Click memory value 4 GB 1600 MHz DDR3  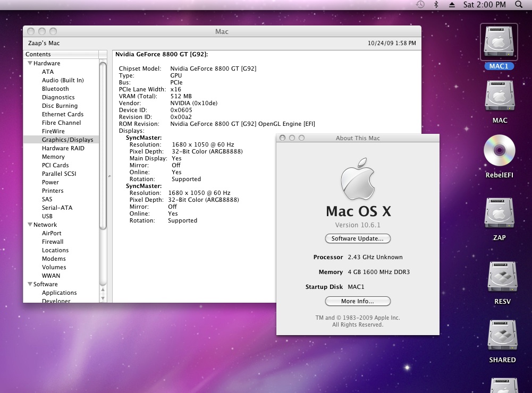pyautogui.click(x=378, y=272)
